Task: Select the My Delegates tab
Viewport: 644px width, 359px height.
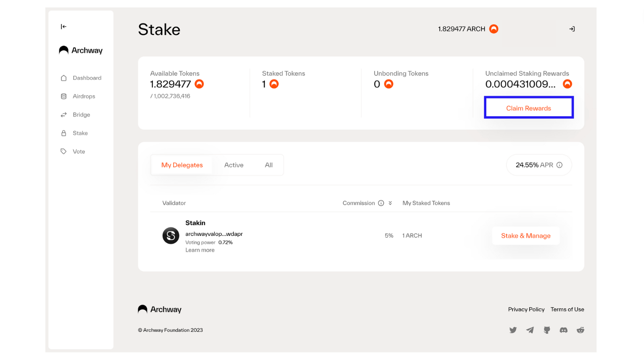Action: coord(182,165)
